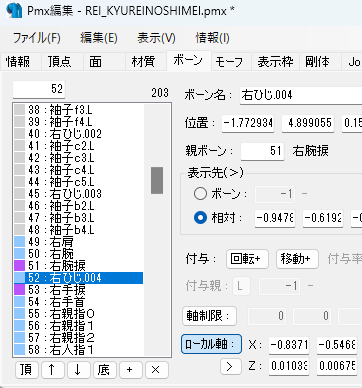Image resolution: width=362 pixels, height=388 pixels.
Task: Select the 相対 radio button for 表示先
Action: (200, 218)
